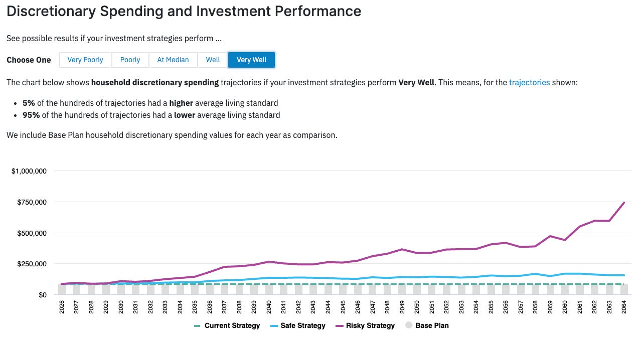Screen dimensions: 644x347
Task: Click the 2064 x-axis year label
Action: tap(623, 306)
